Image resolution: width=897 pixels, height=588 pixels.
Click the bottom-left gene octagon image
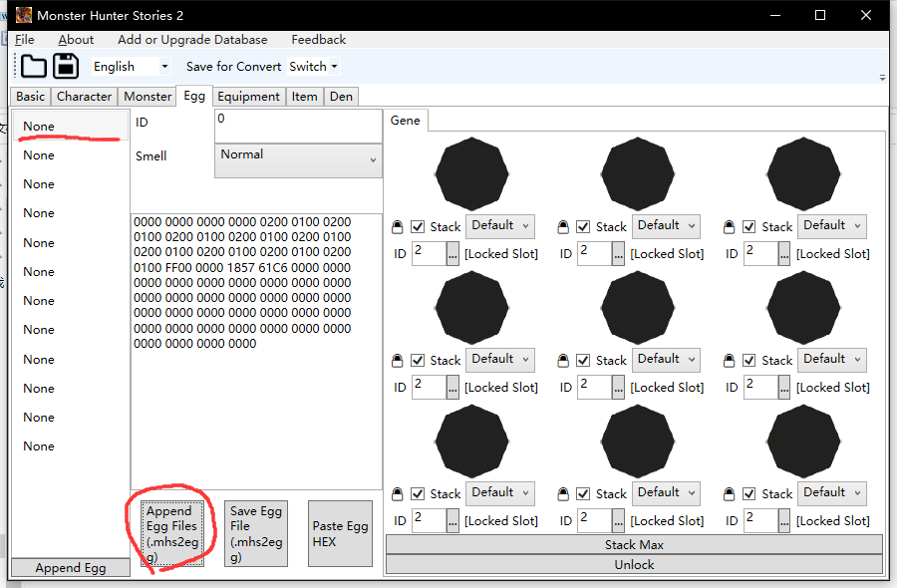(x=472, y=441)
